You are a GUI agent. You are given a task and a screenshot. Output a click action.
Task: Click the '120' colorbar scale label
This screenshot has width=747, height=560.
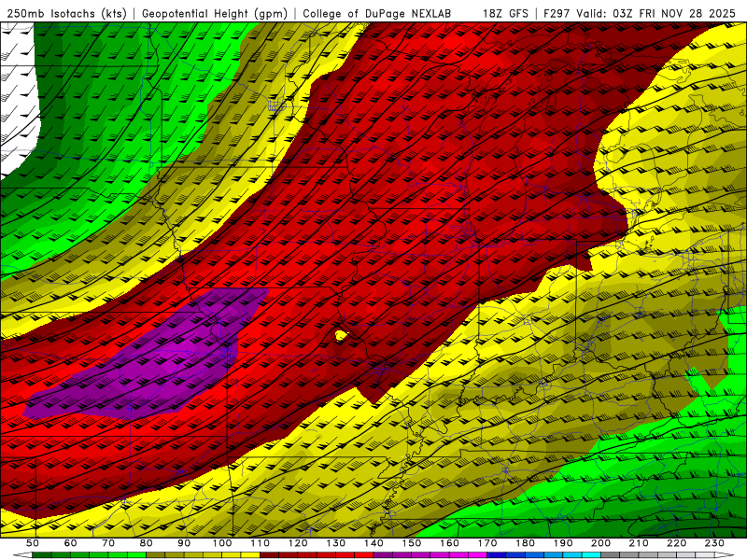point(298,543)
